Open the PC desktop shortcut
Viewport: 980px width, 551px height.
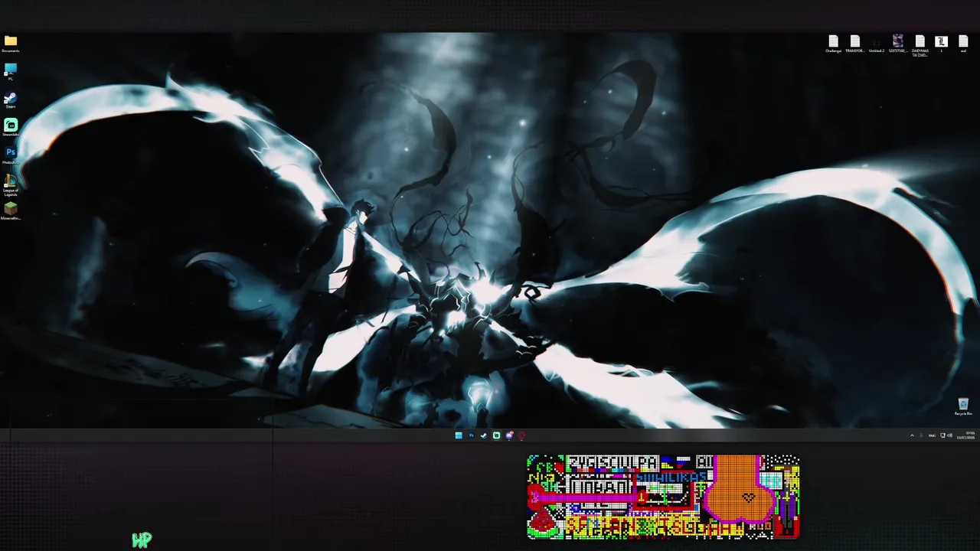click(11, 72)
